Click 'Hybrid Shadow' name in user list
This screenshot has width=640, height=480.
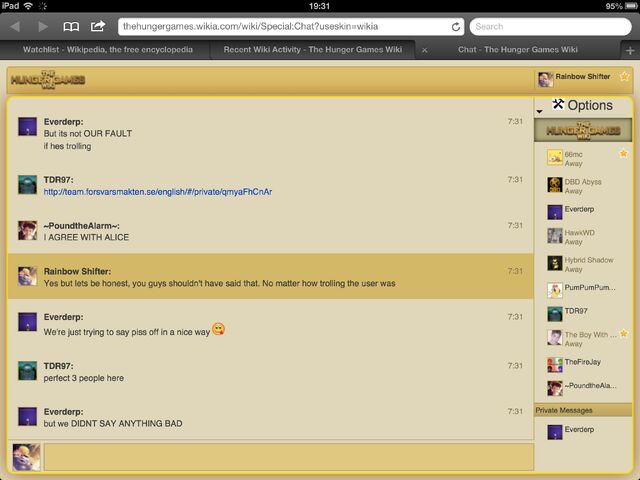click(589, 260)
